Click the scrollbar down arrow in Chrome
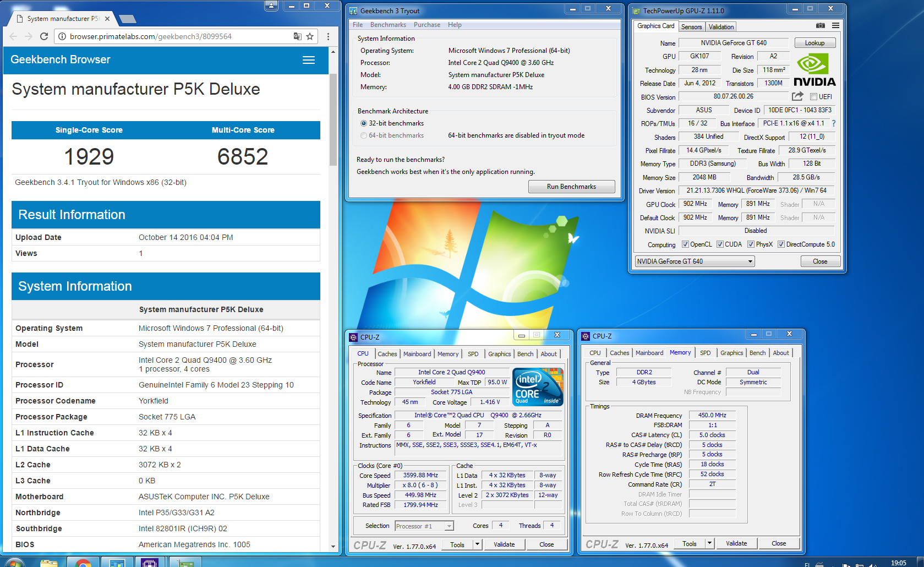 point(333,547)
